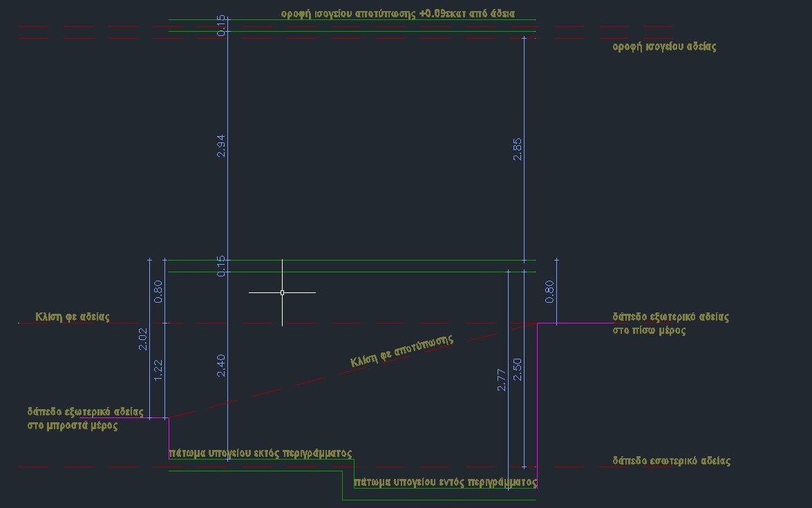Screen dimensions: 812x508
Task: Click the 'στο μπροστά μέρος' annotation
Action: 73,426
